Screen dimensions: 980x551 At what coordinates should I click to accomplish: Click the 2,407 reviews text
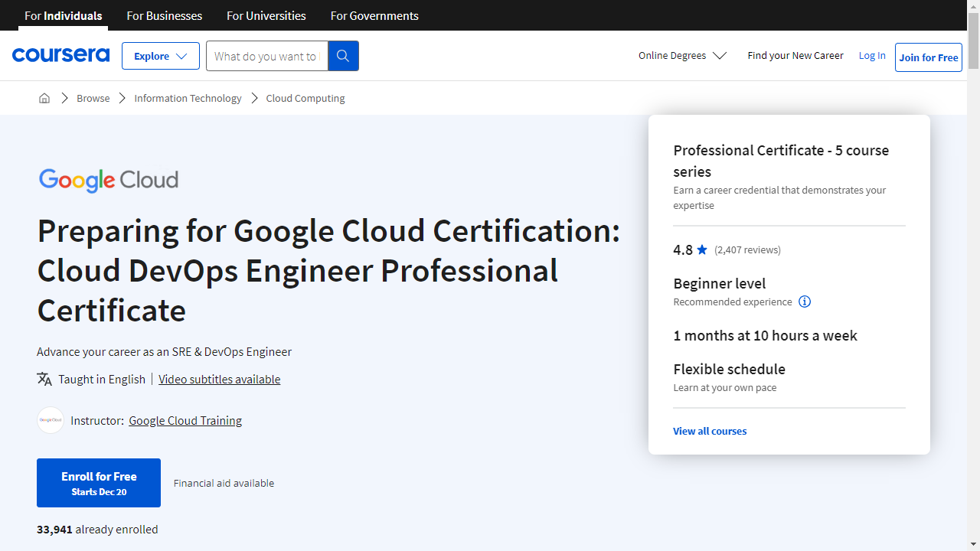(747, 249)
